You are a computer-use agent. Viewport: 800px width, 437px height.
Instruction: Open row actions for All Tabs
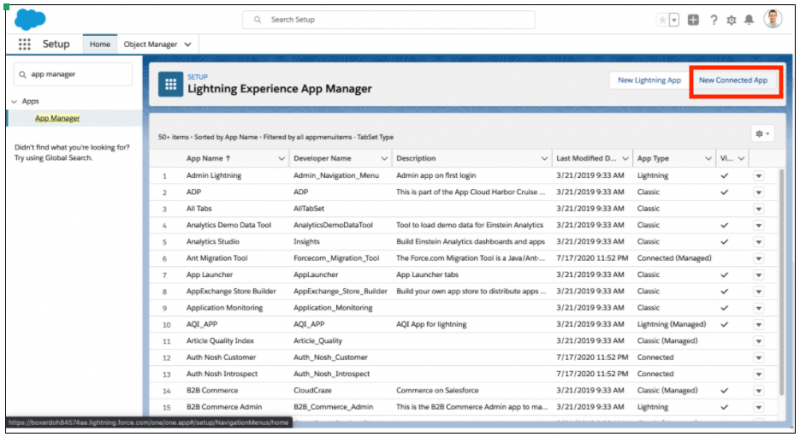[x=759, y=209]
